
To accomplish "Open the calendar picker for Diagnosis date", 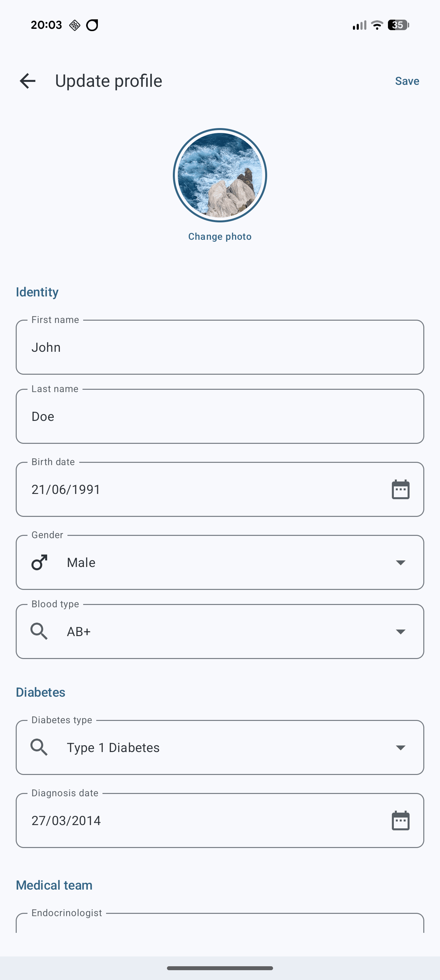I will 401,820.
